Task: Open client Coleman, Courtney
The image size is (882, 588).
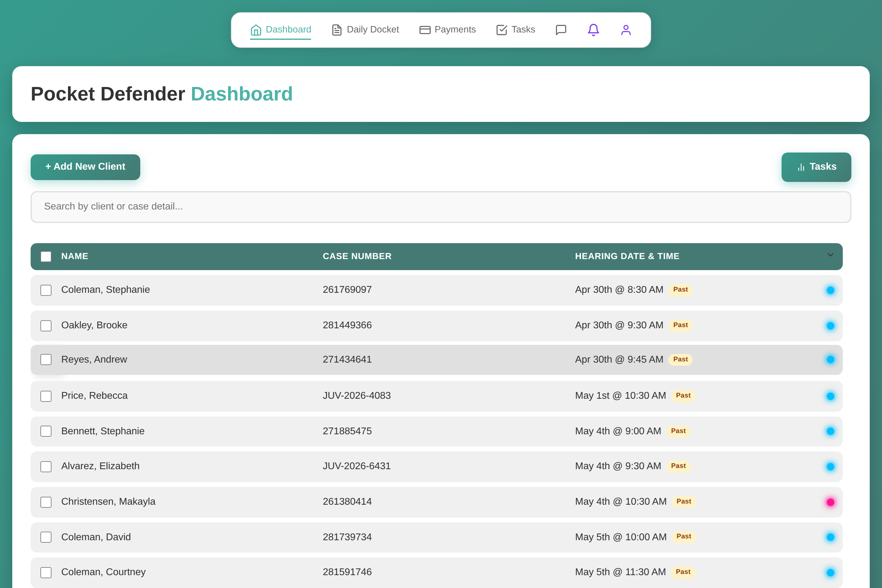Action: (103, 572)
